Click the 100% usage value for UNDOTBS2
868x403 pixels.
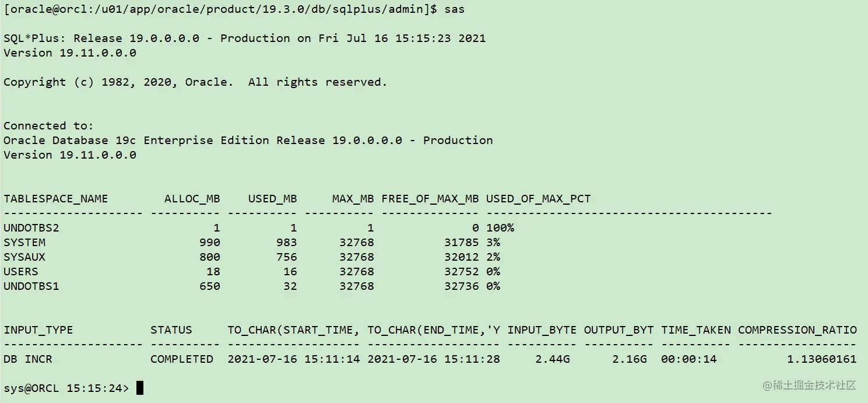coord(500,227)
